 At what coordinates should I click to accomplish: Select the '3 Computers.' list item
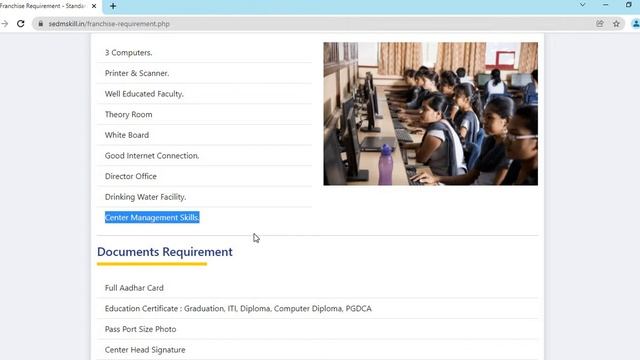(x=204, y=53)
